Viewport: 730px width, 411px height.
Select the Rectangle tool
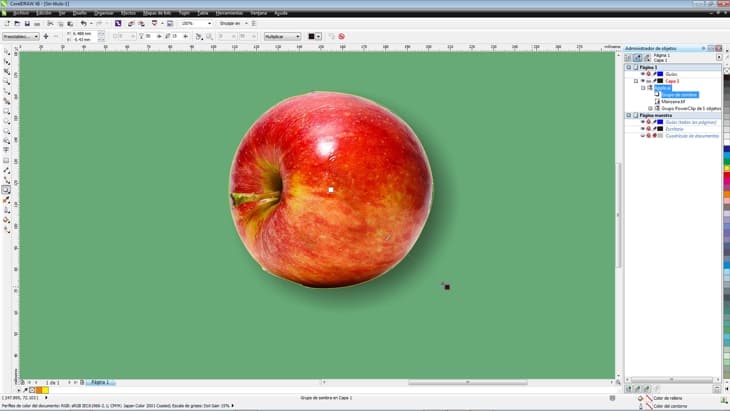(7, 111)
